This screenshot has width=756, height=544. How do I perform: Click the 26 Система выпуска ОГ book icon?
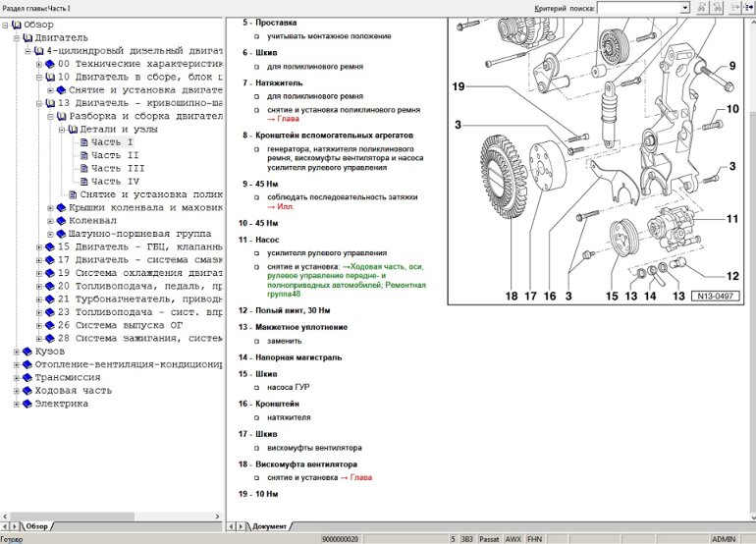50,326
